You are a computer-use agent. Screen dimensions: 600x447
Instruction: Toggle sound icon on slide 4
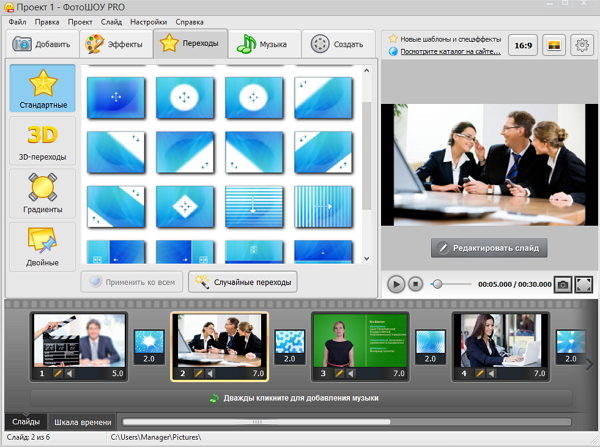pyautogui.click(x=491, y=373)
